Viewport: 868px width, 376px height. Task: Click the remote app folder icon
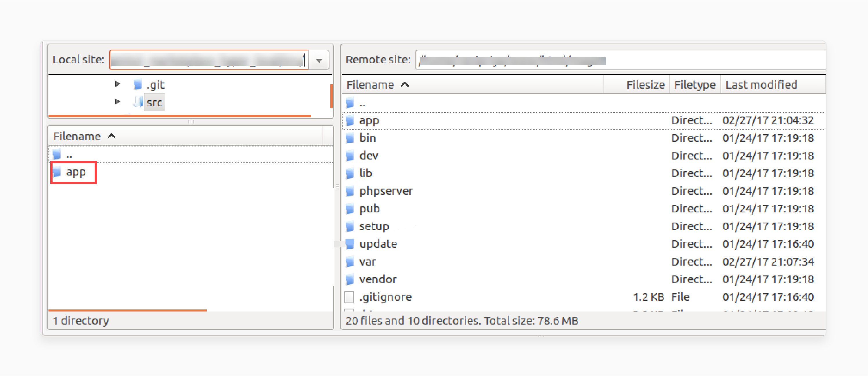[350, 120]
